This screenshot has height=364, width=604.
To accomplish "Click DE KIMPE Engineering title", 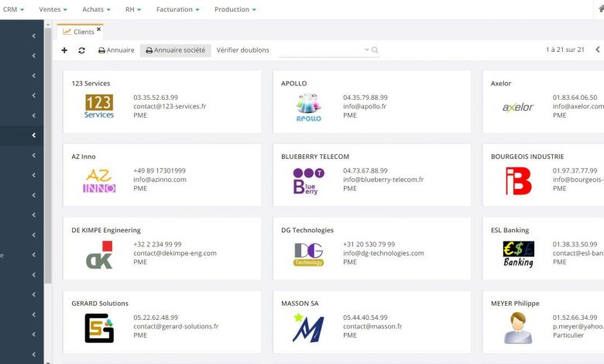I will point(106,230).
